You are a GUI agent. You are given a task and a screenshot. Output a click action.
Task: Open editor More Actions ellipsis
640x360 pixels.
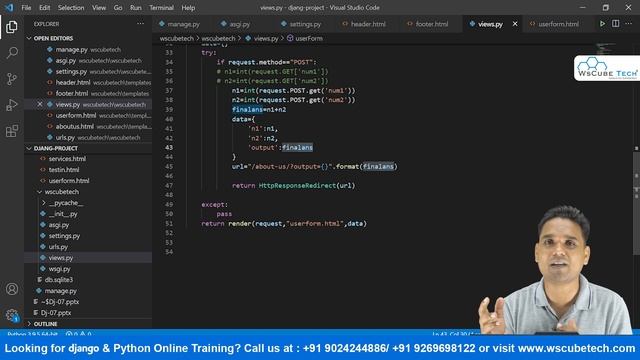coord(629,24)
